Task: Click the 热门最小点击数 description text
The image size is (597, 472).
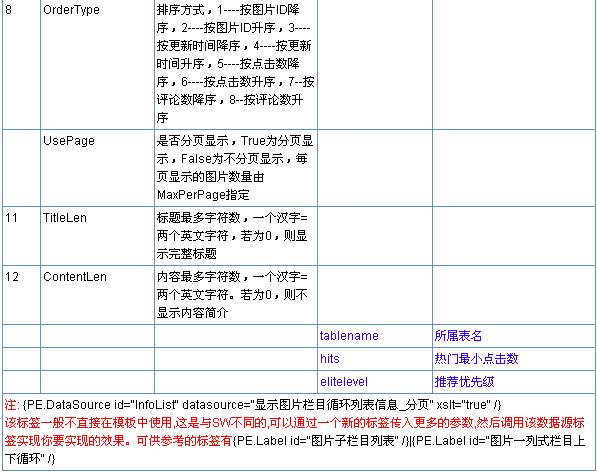Action: tap(476, 359)
